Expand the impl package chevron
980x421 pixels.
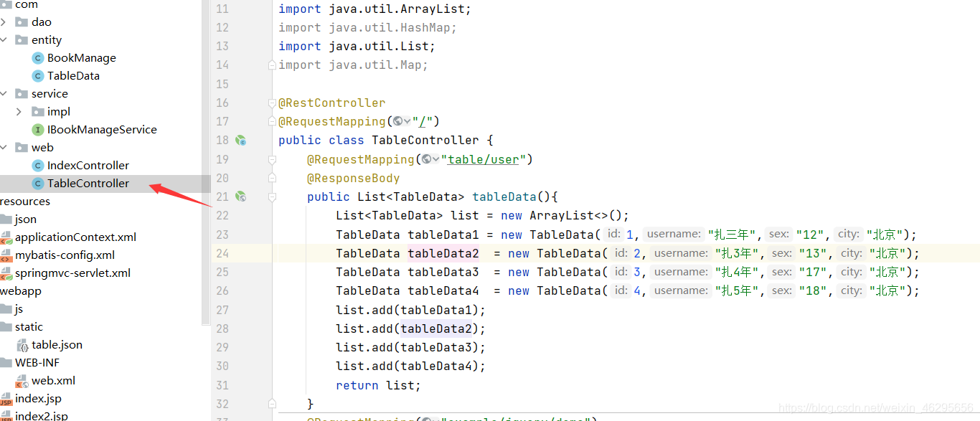click(x=19, y=112)
